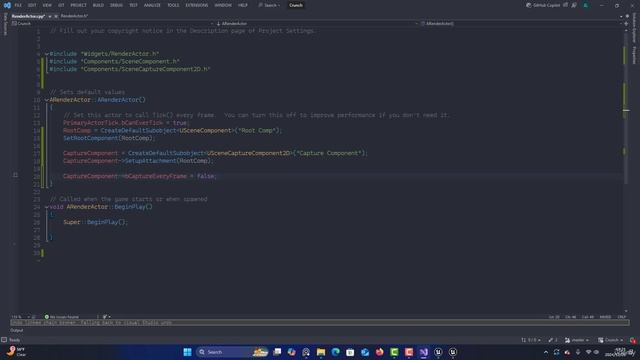The image size is (640, 360).
Task: Open first Unreal Engine taskbar icon
Action: (x=438, y=352)
